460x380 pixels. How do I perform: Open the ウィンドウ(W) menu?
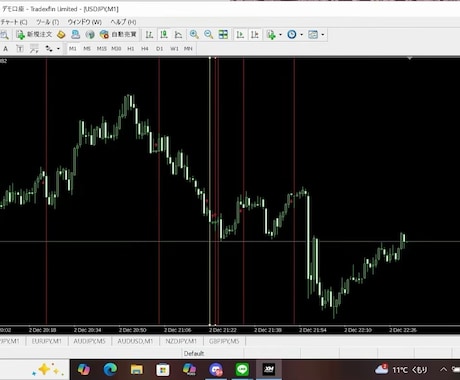click(84, 22)
